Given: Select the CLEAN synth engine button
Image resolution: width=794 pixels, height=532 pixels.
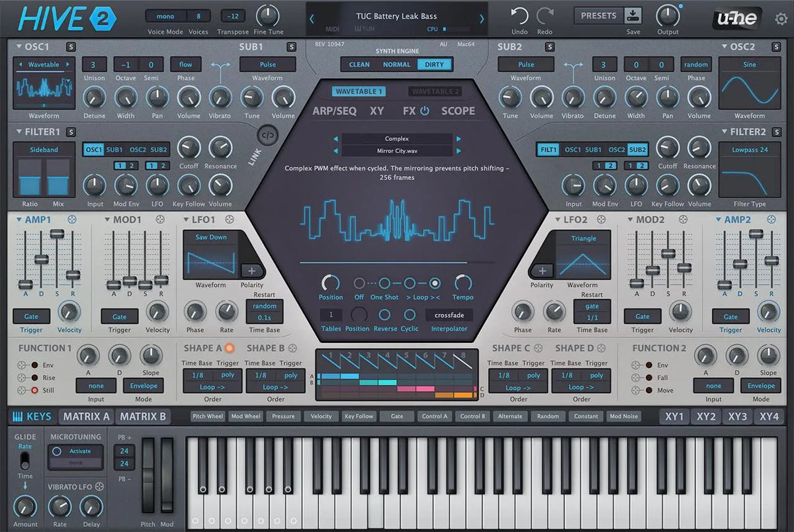Looking at the screenshot, I should coord(359,64).
